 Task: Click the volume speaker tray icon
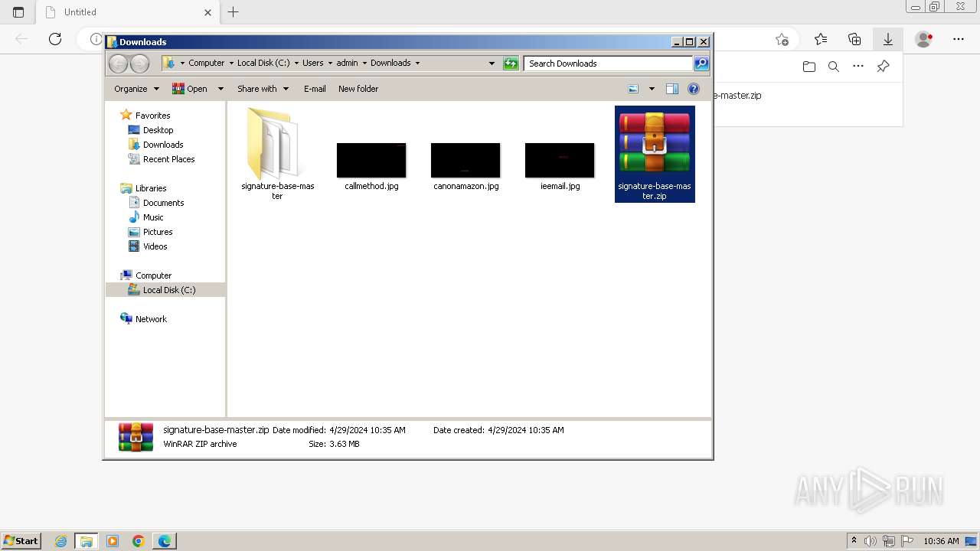coord(871,541)
